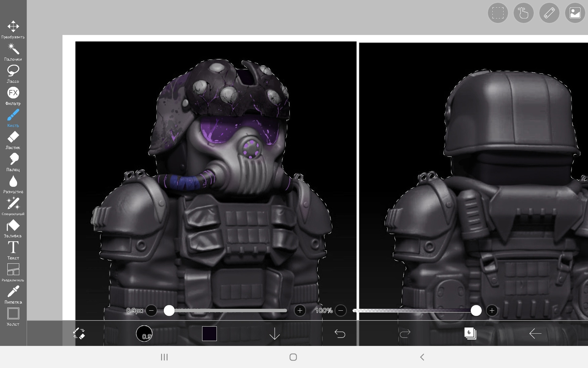Open the selection area menu at top
Viewport: 588px width, 368px height.
click(498, 13)
